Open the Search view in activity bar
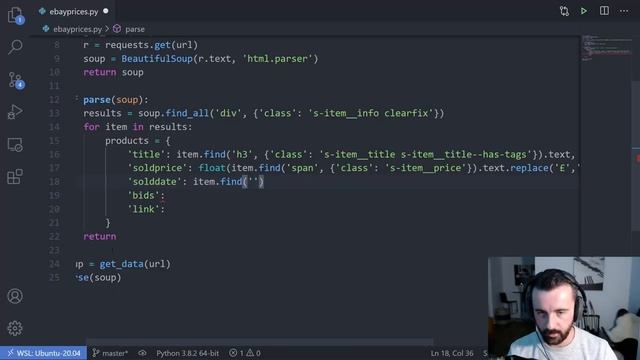This screenshot has width=640, height=360. pos(15,47)
